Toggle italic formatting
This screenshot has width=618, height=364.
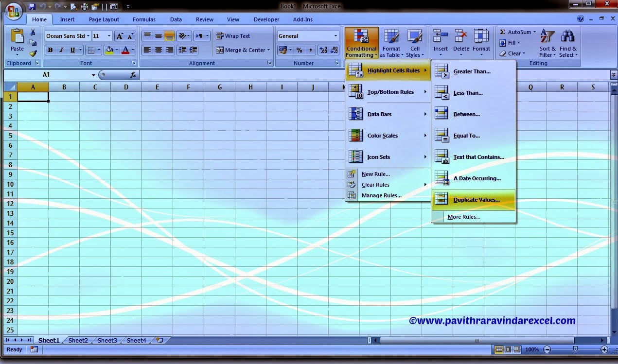click(61, 50)
